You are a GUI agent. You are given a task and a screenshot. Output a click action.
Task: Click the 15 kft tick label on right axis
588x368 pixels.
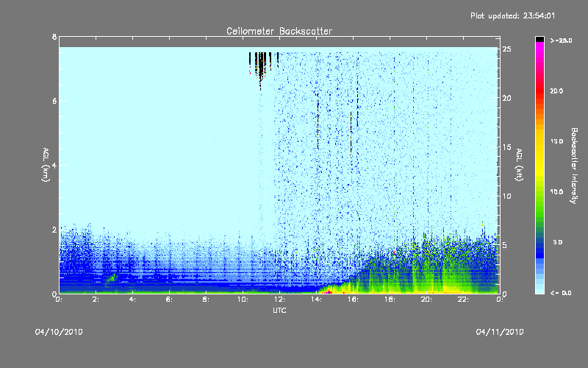pos(506,147)
